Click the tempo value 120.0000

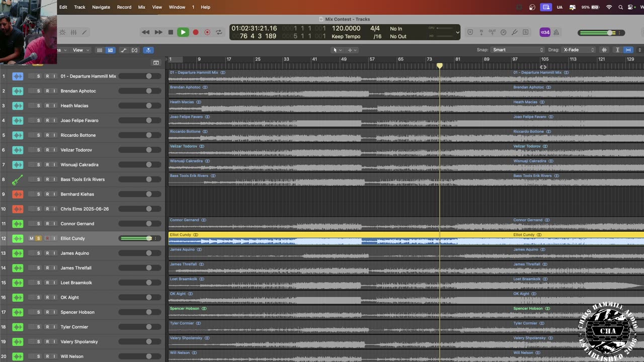point(346,29)
